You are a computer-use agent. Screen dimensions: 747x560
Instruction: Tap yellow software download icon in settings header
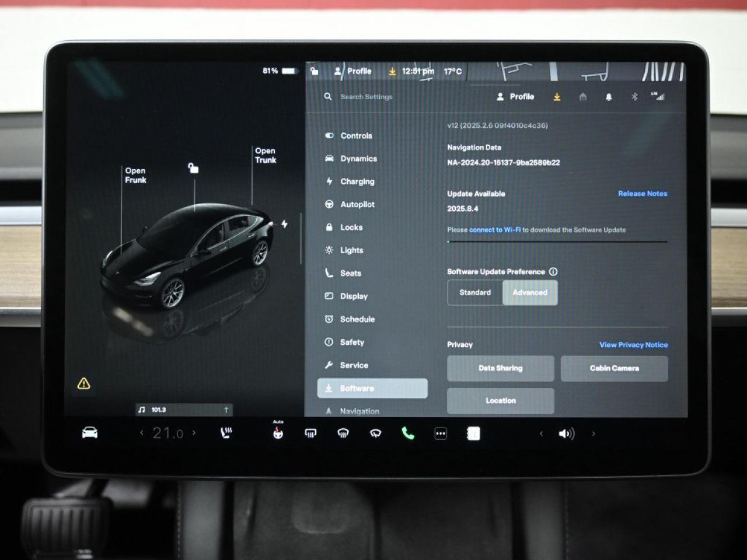[557, 97]
